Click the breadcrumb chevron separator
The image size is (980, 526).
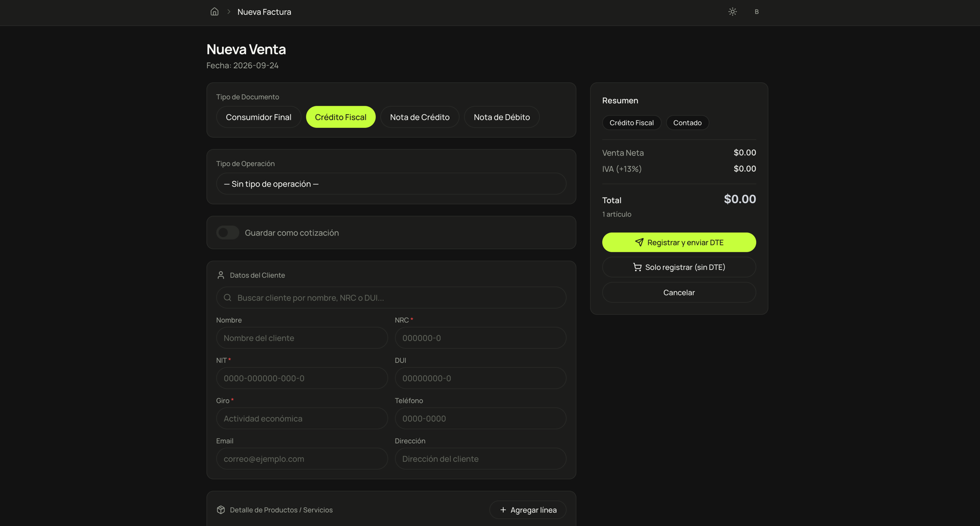pos(228,11)
